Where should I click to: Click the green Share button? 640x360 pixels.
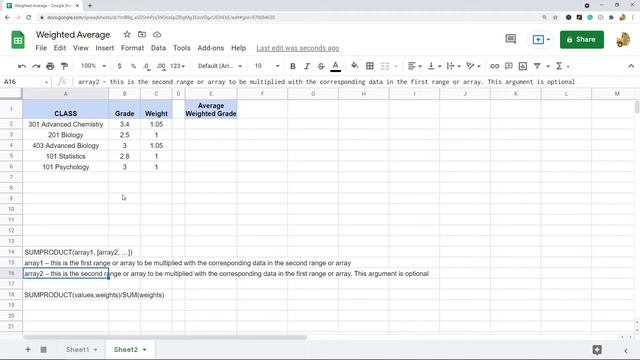(582, 40)
